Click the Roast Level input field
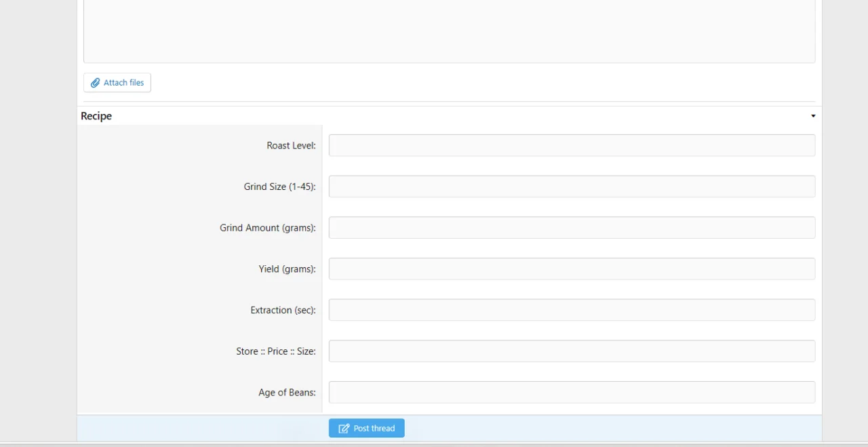The image size is (868, 447). point(572,145)
